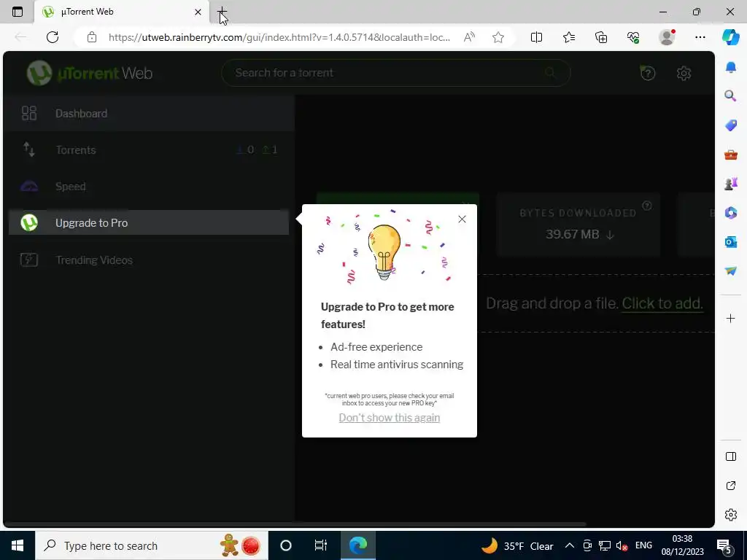Image resolution: width=747 pixels, height=560 pixels.
Task: Open Shopping tag icon in sidebar
Action: (731, 125)
